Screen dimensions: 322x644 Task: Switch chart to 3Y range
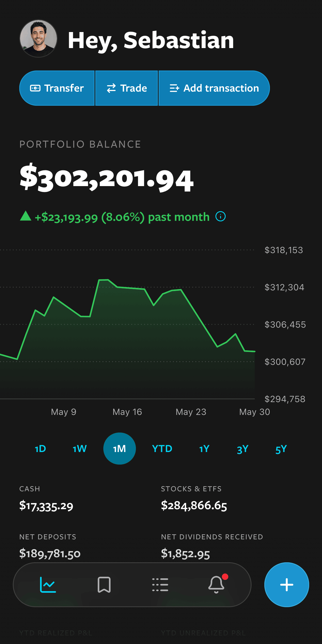[x=243, y=449]
